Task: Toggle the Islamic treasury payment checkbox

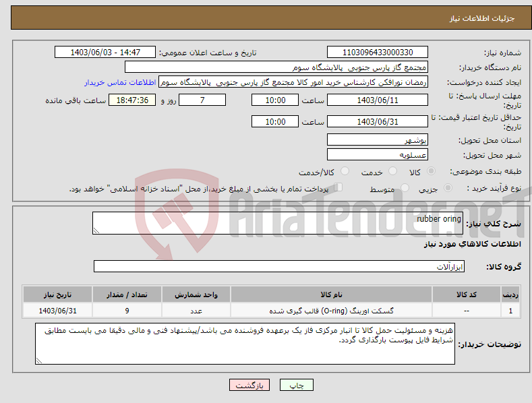Action: pyautogui.click(x=338, y=187)
